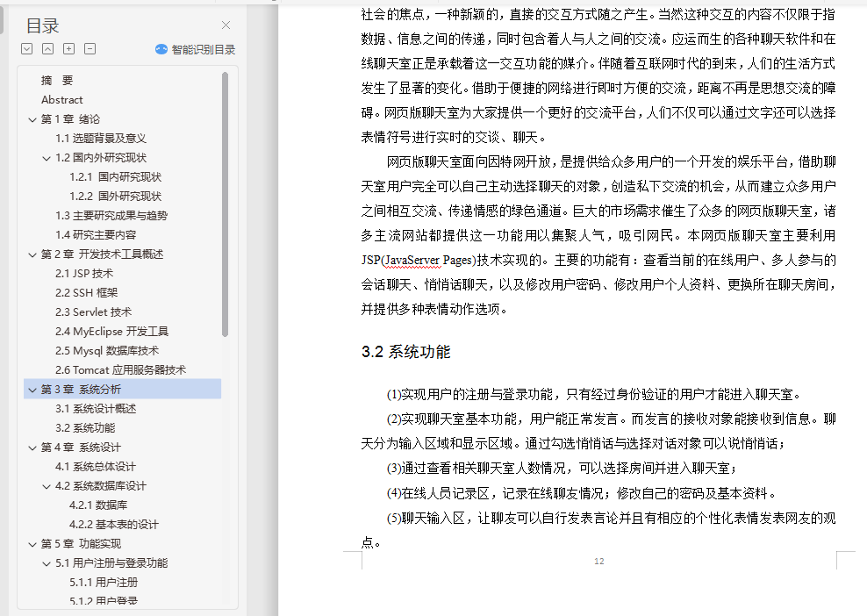
Task: Open outline item 3.1 系统设计概述
Action: (96, 409)
